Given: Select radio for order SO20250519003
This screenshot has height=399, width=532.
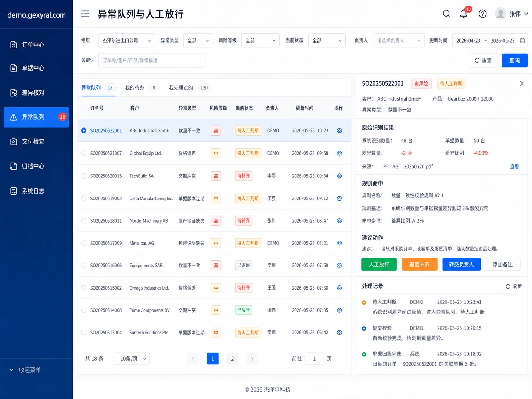Looking at the screenshot, I should point(84,198).
